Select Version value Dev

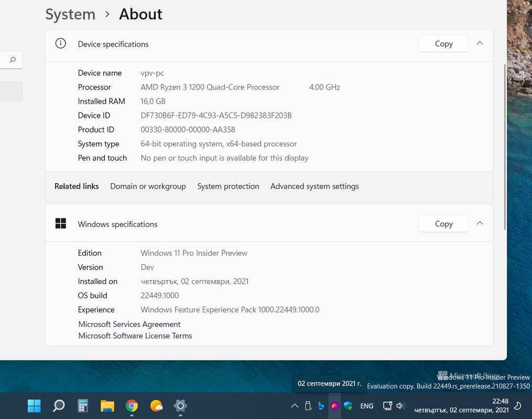click(147, 268)
